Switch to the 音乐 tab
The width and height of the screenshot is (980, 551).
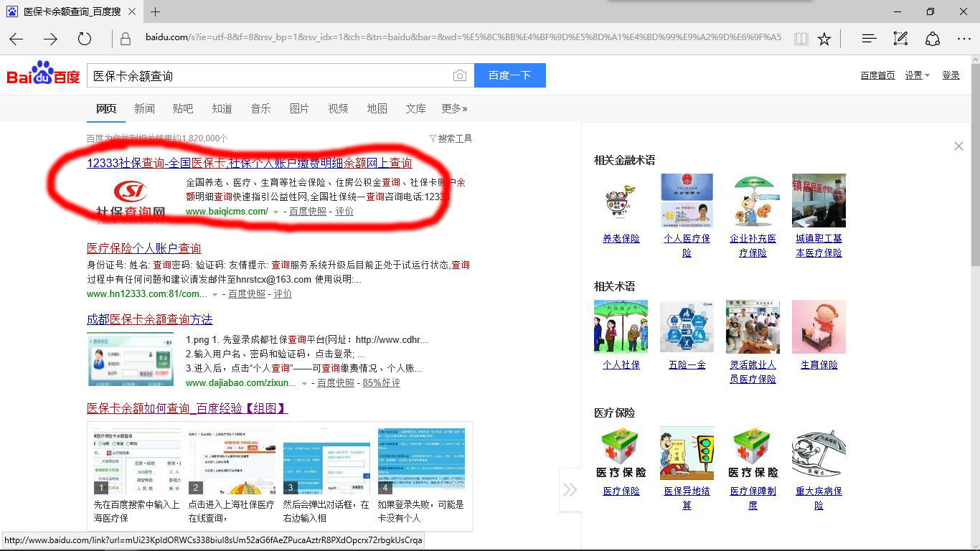[260, 108]
